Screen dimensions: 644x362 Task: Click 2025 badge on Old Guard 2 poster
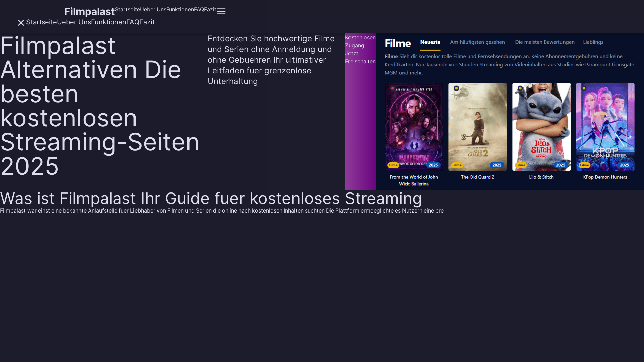point(497,165)
